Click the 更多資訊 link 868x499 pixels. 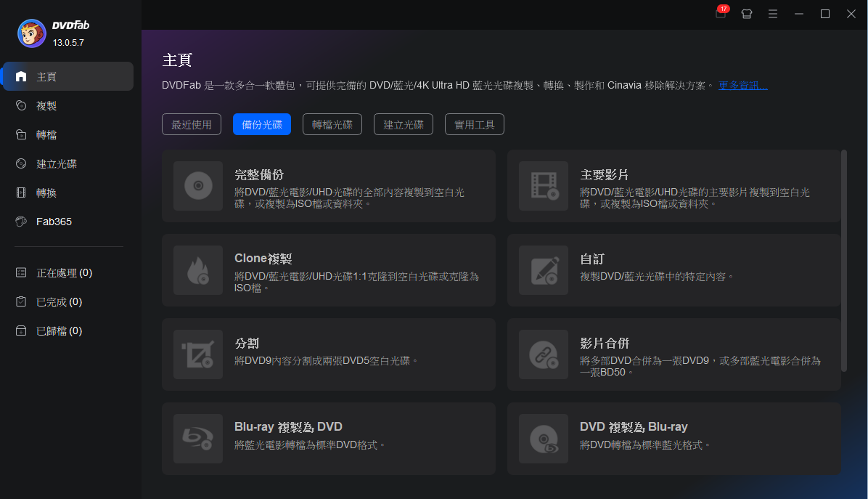coord(742,86)
